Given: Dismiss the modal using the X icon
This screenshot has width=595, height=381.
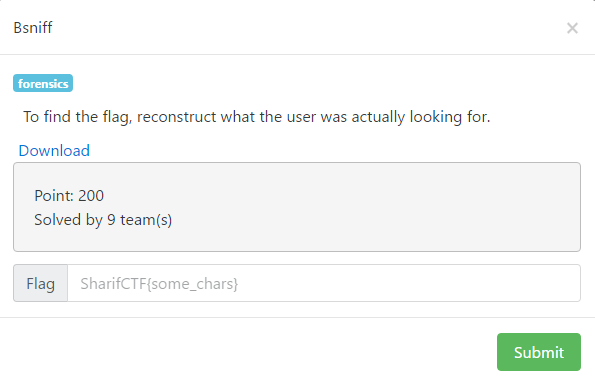Looking at the screenshot, I should pos(572,28).
